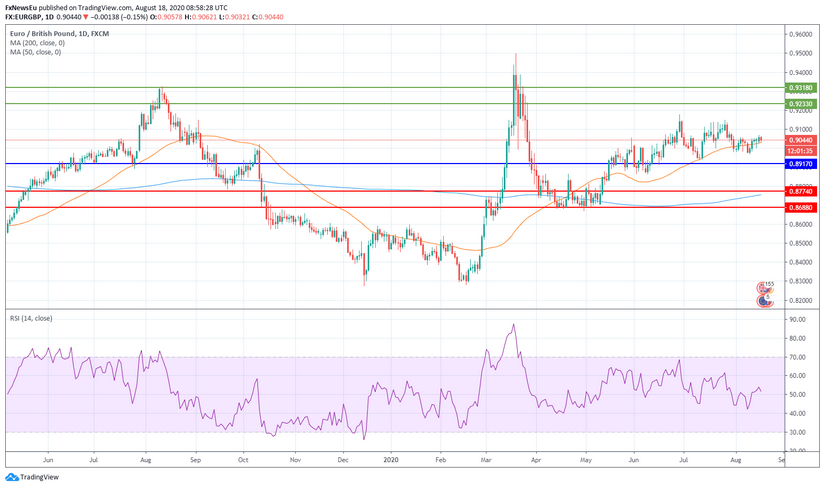Image resolution: width=828 pixels, height=487 pixels.
Task: Click the Mar label on time axis
Action: coord(484,463)
